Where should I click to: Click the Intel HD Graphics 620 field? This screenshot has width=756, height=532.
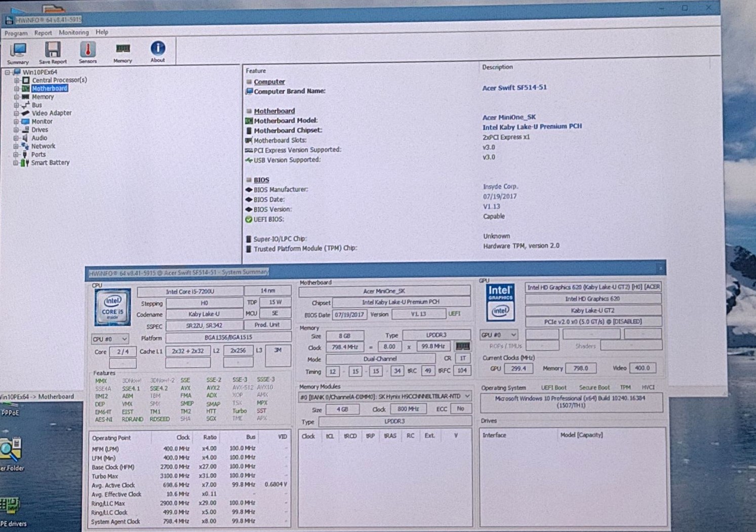click(592, 299)
